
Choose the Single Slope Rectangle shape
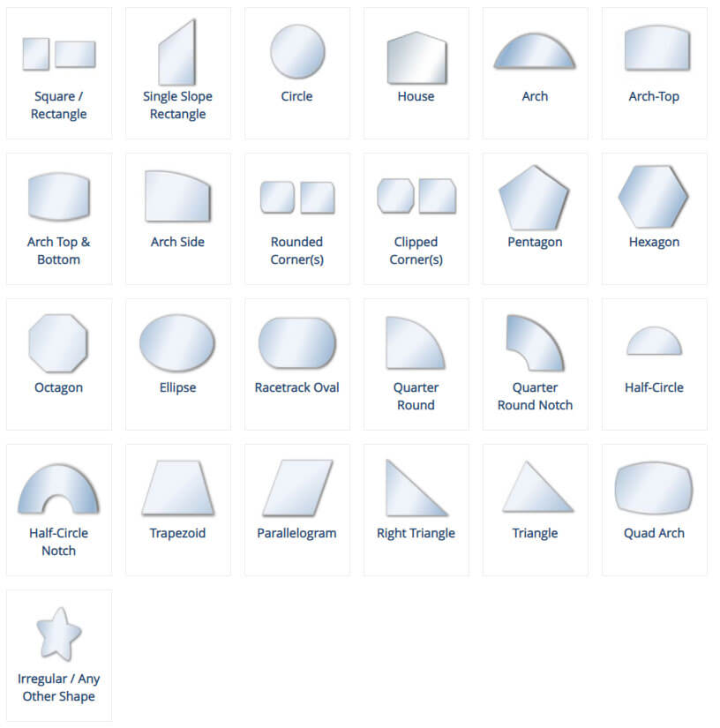click(176, 51)
